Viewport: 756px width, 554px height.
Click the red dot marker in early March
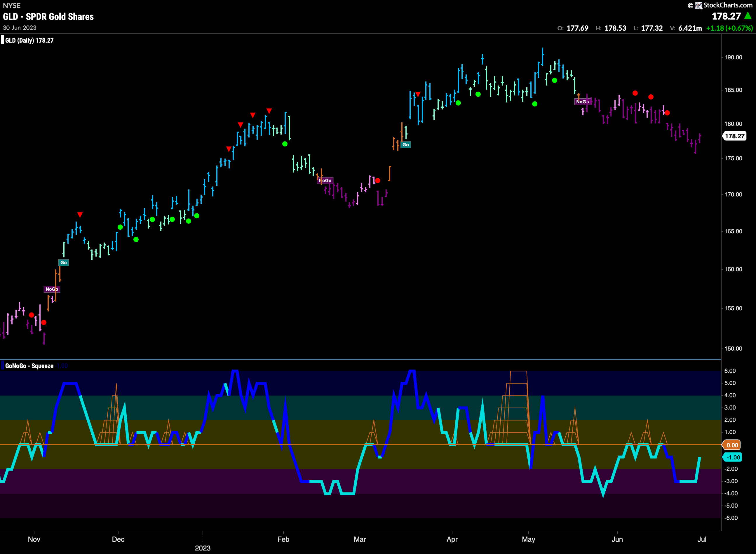(378, 181)
